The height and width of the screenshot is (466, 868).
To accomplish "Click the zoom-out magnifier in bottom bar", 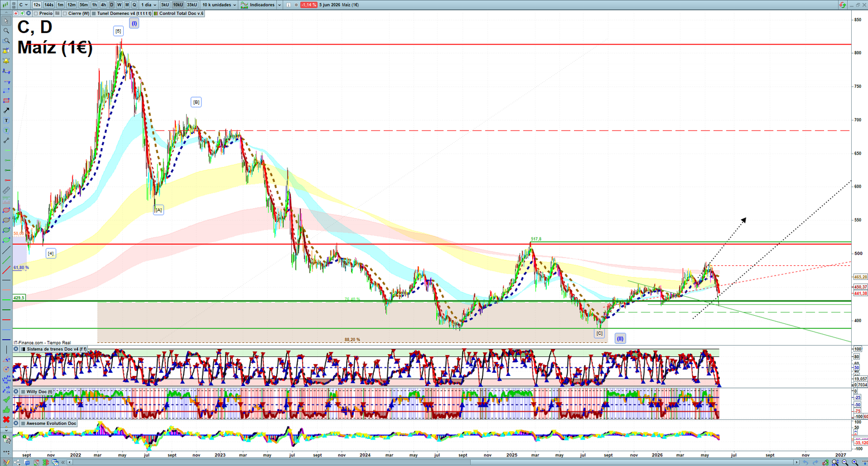I will click(x=845, y=462).
